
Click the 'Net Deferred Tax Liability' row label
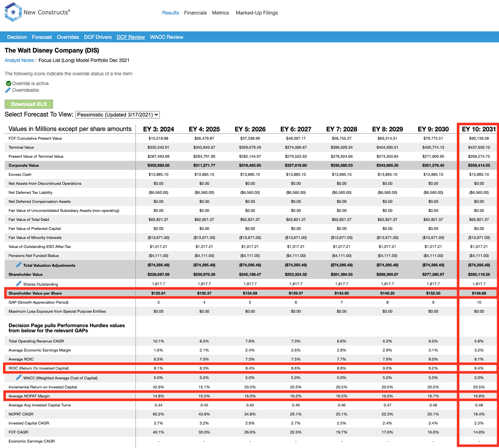31,193
